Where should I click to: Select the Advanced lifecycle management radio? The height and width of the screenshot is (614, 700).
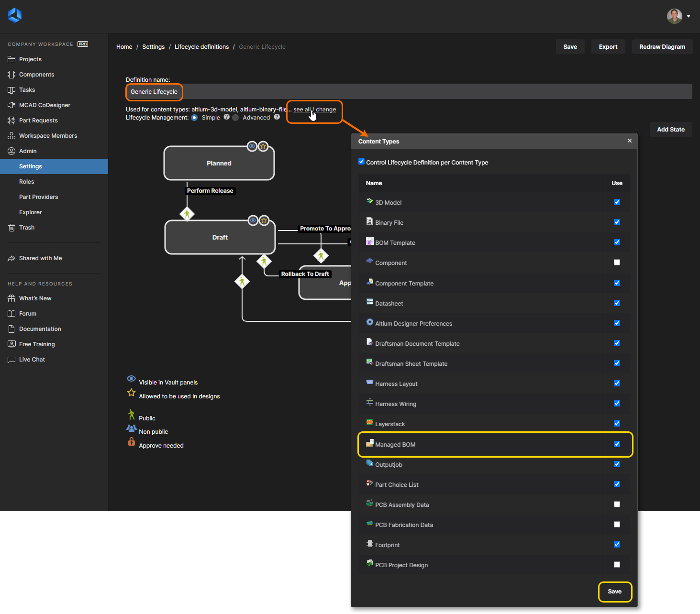tap(235, 118)
